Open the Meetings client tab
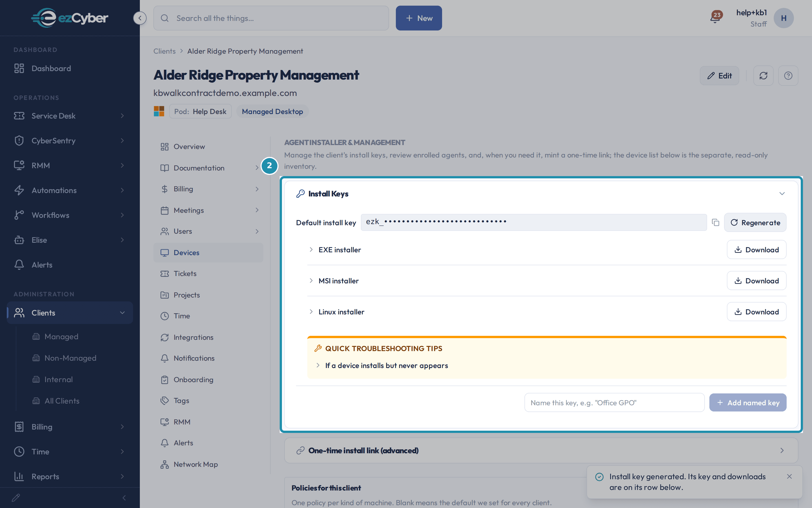 tap(208, 210)
